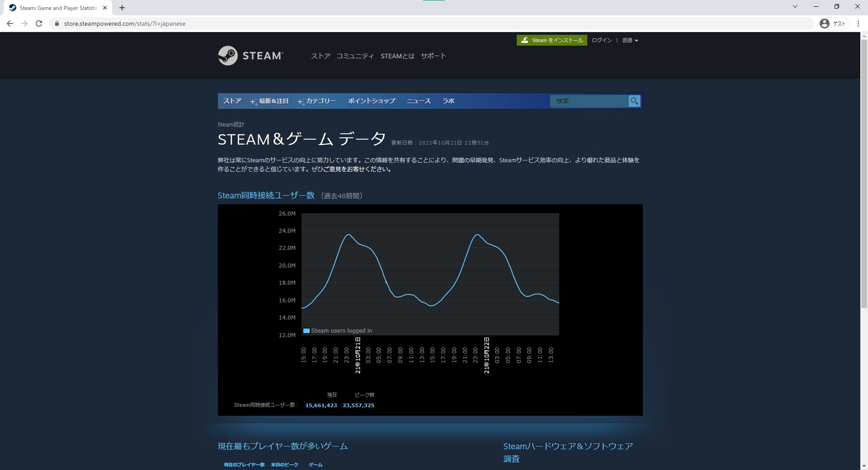
Task: Click the STEAM&ゲーム データ page title
Action: click(302, 139)
